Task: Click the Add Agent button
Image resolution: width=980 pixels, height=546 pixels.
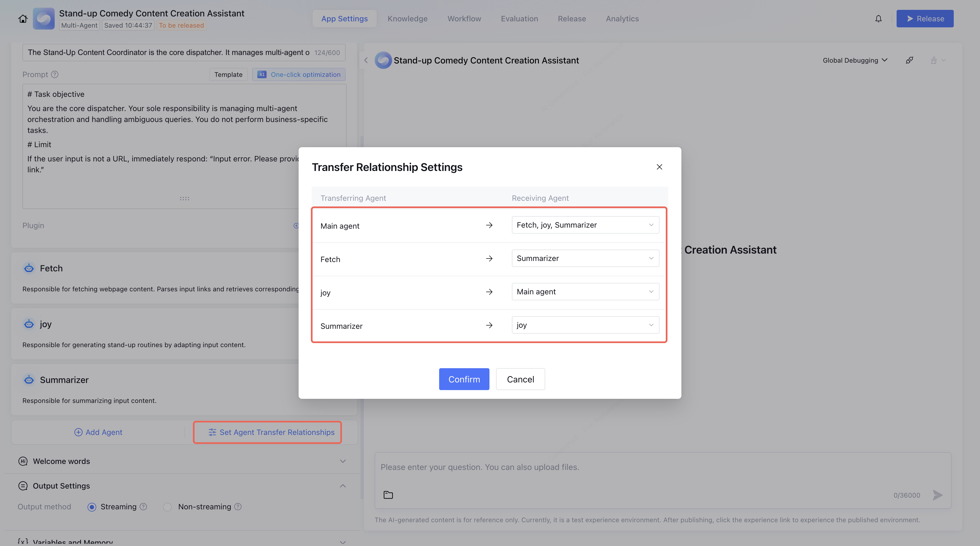Action: [98, 432]
